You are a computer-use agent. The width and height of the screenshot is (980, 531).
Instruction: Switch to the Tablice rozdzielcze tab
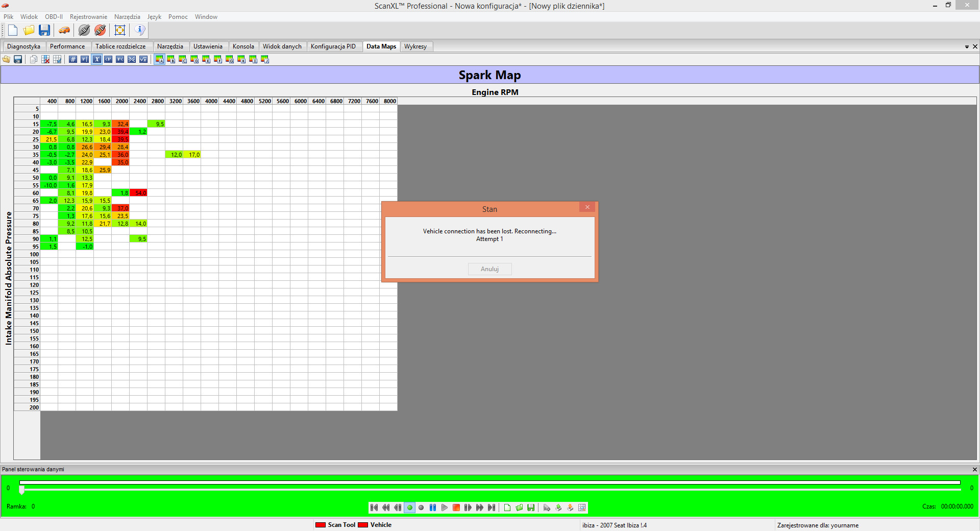pos(120,46)
